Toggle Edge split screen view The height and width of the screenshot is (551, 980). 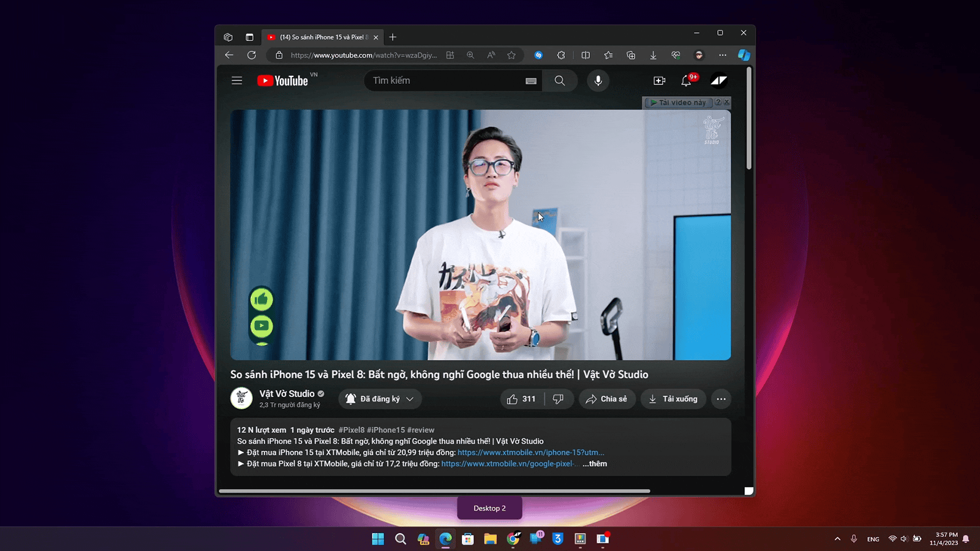point(586,55)
